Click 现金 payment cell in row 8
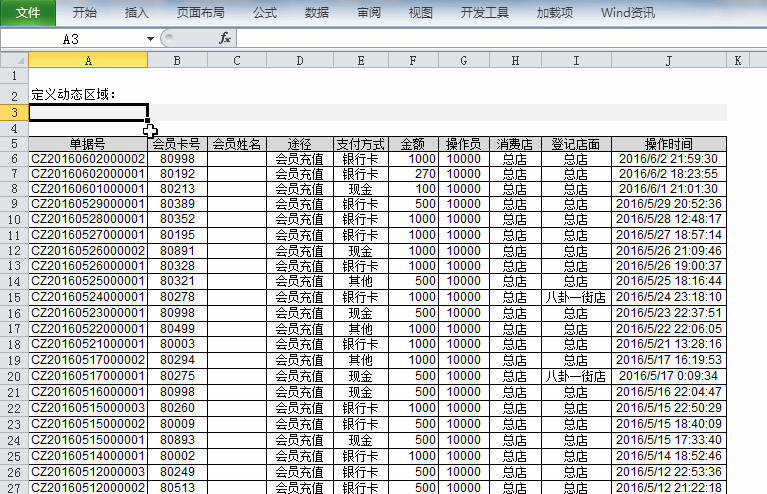This screenshot has width=767, height=494. [x=361, y=189]
